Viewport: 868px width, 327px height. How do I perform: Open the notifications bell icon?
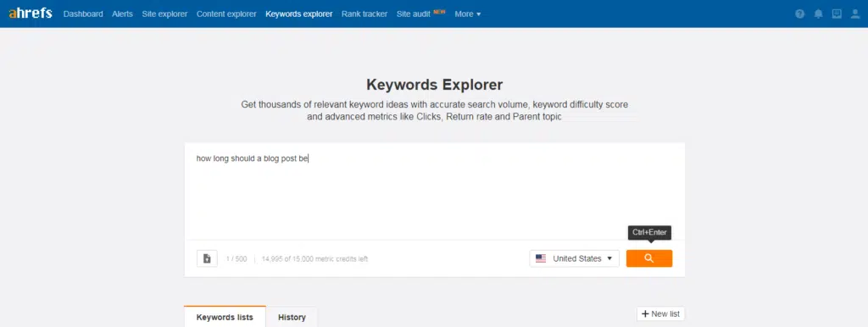(818, 14)
